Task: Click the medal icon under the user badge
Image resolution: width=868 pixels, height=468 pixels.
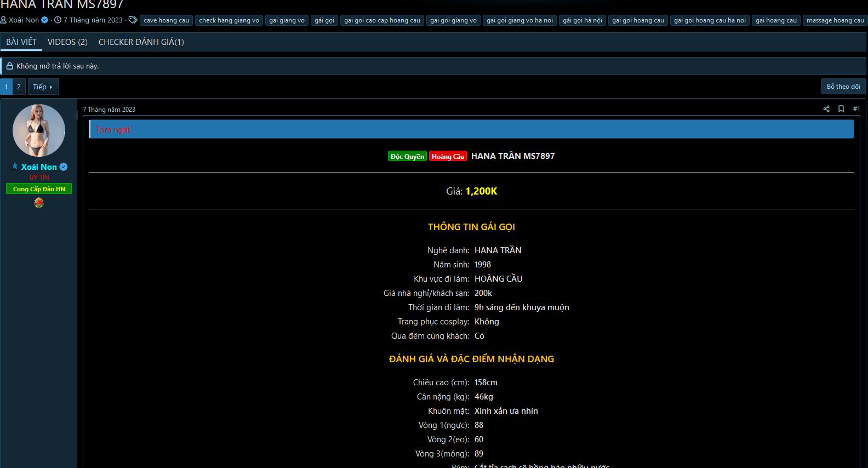Action: pyautogui.click(x=39, y=203)
